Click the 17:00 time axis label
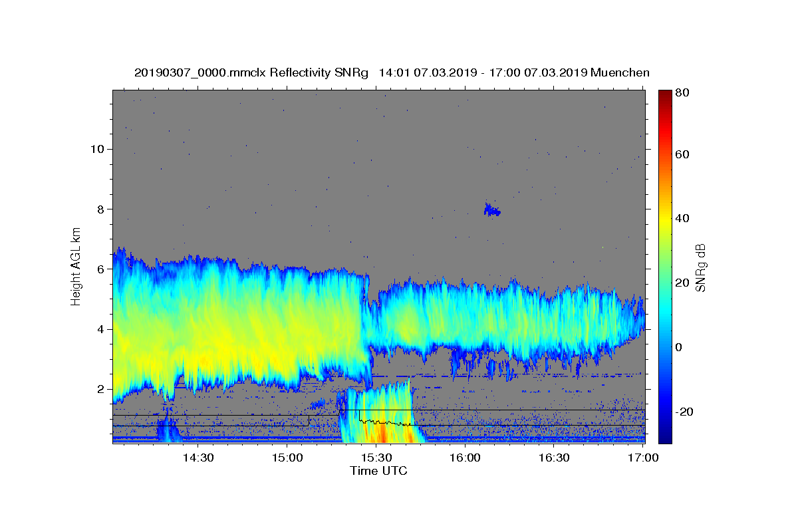 coord(644,458)
